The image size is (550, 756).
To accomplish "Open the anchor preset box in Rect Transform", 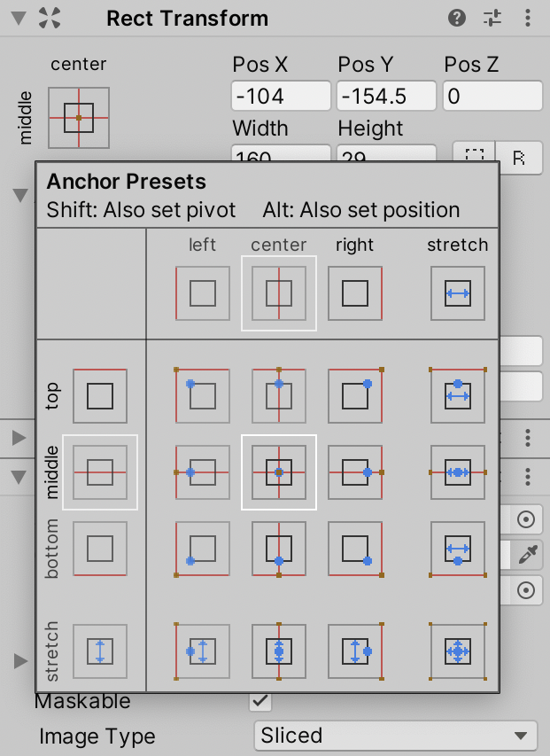I will [79, 118].
